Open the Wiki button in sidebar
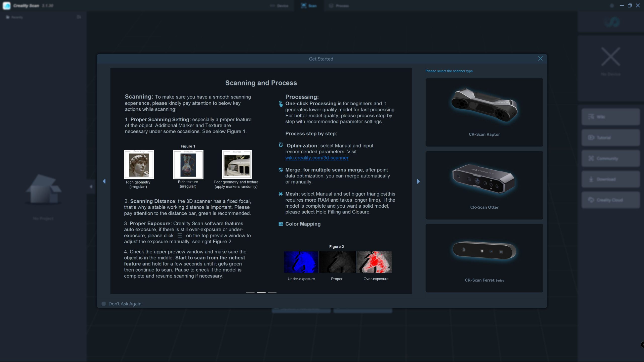 [x=611, y=117]
